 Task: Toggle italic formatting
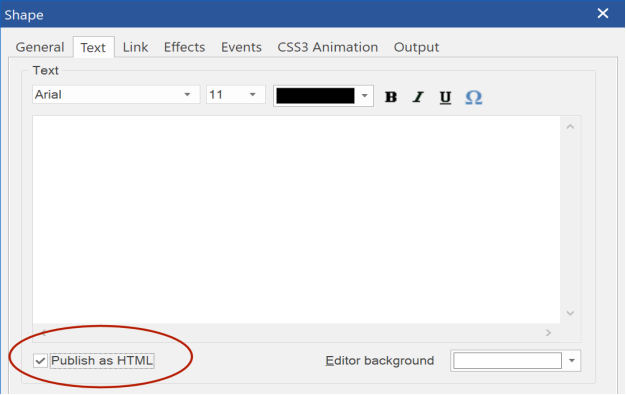pos(418,97)
